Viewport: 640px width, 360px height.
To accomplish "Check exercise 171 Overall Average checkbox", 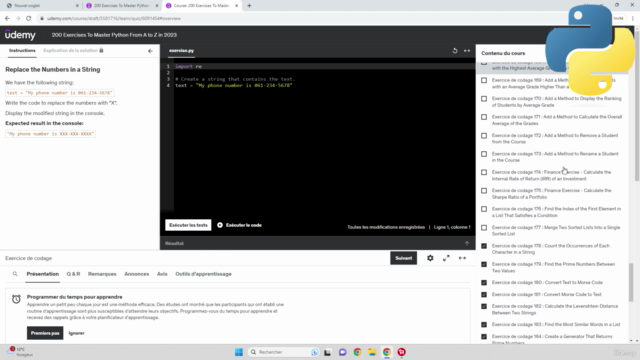I will [484, 117].
